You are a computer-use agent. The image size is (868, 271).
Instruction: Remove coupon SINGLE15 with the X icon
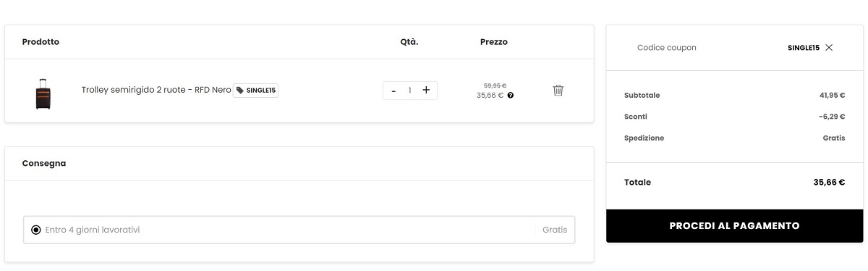[829, 47]
